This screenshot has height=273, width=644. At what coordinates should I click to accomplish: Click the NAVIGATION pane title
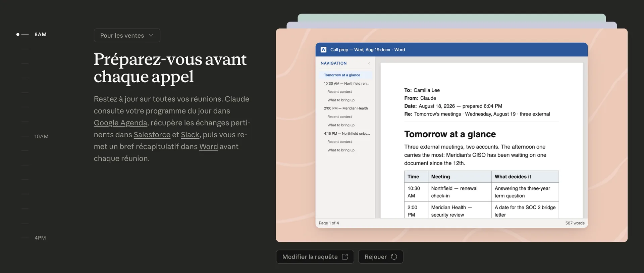pyautogui.click(x=333, y=63)
